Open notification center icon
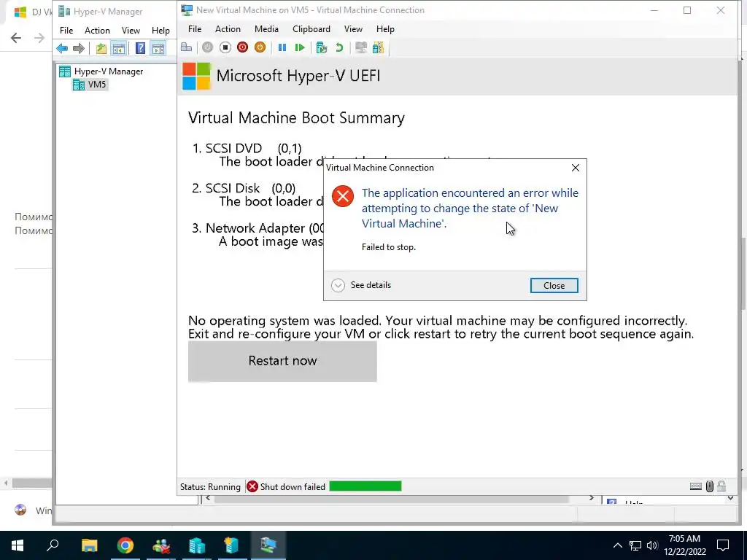This screenshot has width=747, height=560. [723, 545]
